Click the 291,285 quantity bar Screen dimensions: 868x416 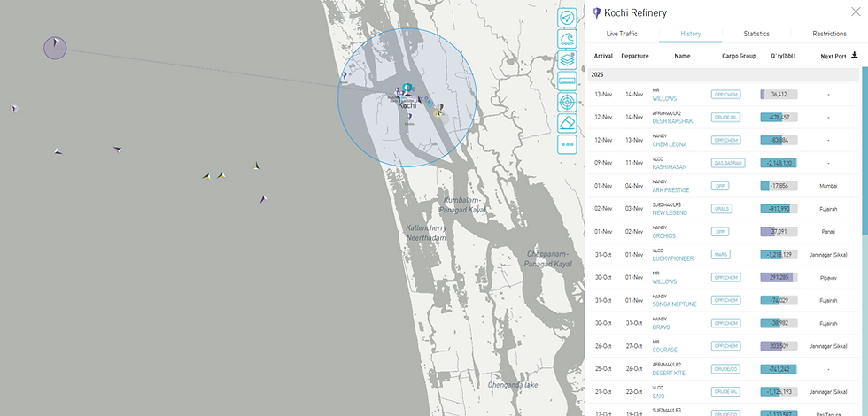[779, 277]
